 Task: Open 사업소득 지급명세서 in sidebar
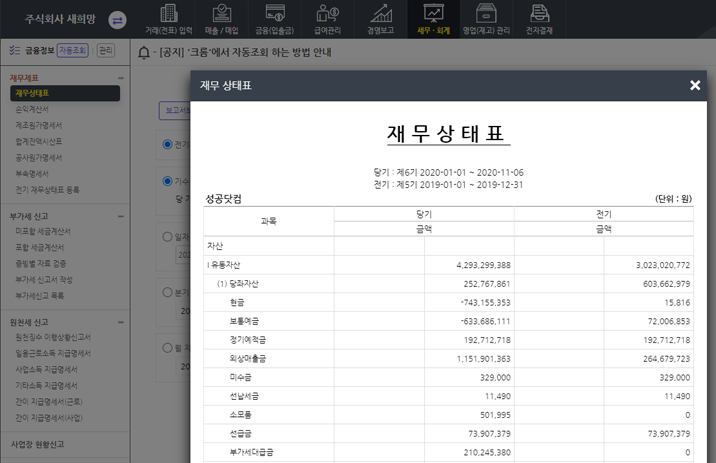click(46, 369)
